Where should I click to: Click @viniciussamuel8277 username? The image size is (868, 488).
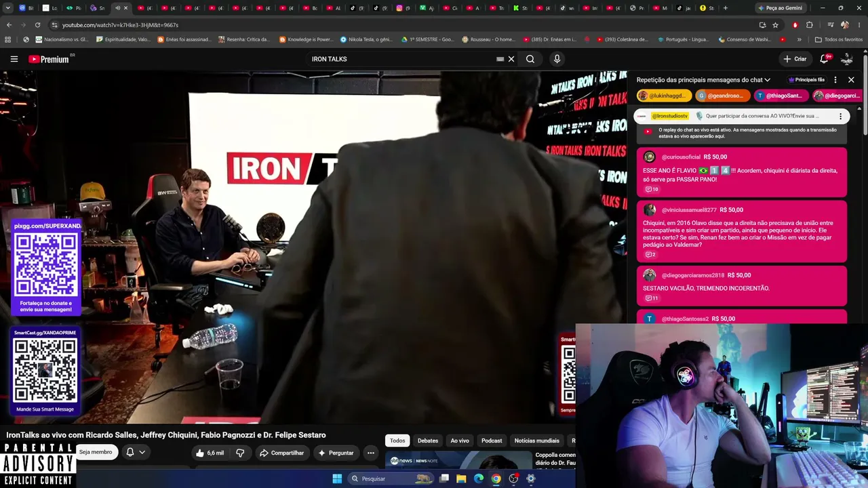[689, 210]
